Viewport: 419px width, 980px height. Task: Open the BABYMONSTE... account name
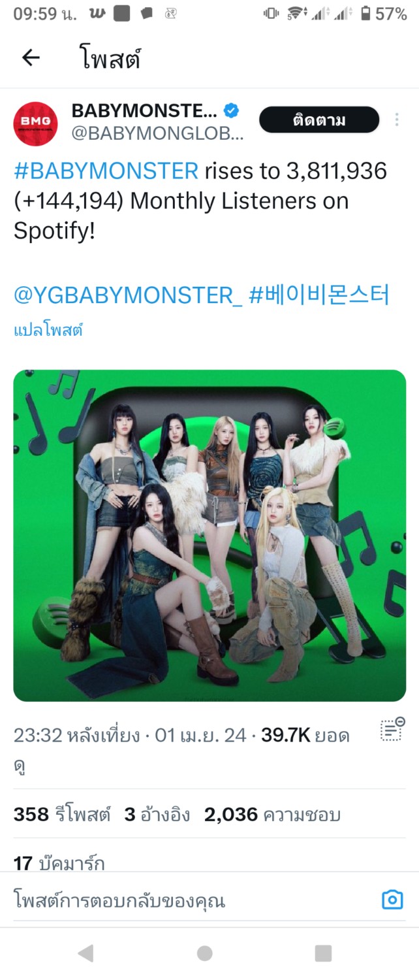[x=145, y=110]
